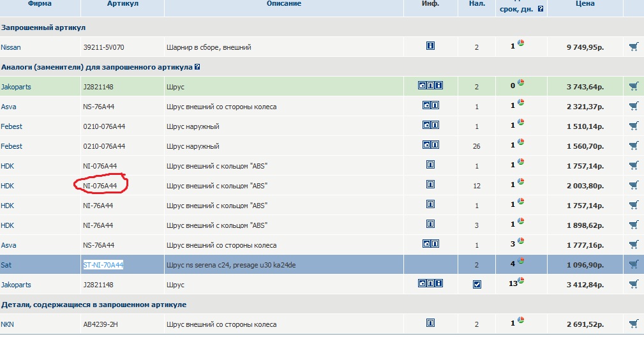Add Asva 1 777,16р. item to cart
Viewport: 644px width, 339px height.
coord(634,245)
